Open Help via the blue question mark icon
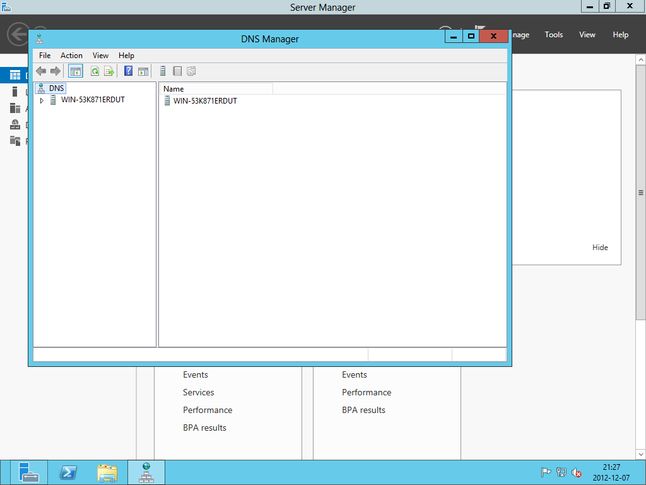This screenshot has height=485, width=646. click(x=129, y=71)
